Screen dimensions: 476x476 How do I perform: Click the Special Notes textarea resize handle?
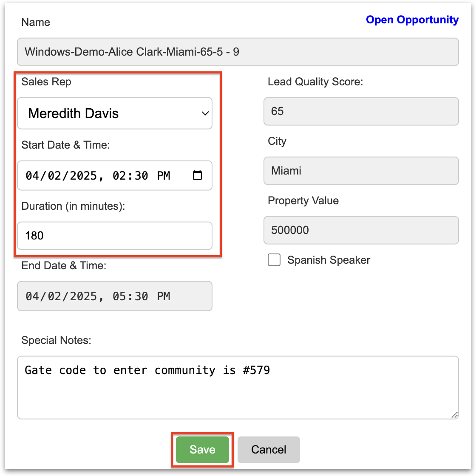[x=454, y=415]
